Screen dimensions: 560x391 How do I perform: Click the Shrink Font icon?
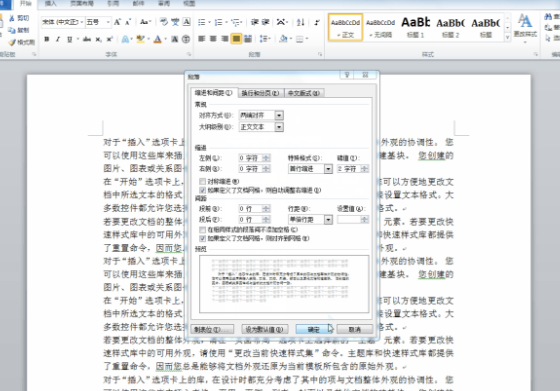128,22
